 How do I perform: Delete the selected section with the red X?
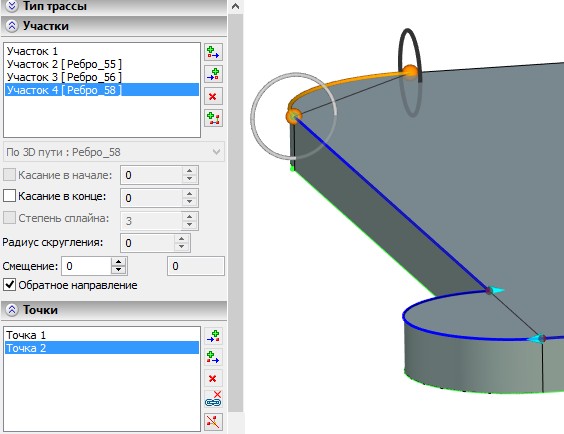click(213, 96)
